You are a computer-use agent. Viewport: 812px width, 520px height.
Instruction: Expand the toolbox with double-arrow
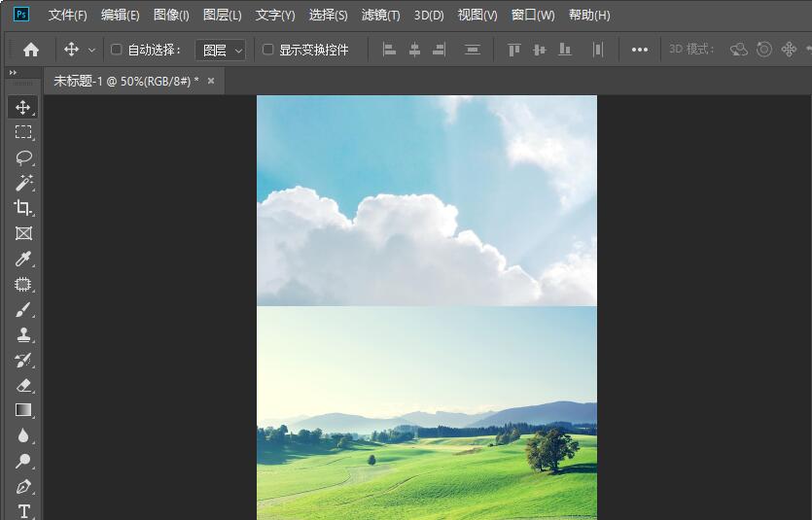(x=13, y=73)
